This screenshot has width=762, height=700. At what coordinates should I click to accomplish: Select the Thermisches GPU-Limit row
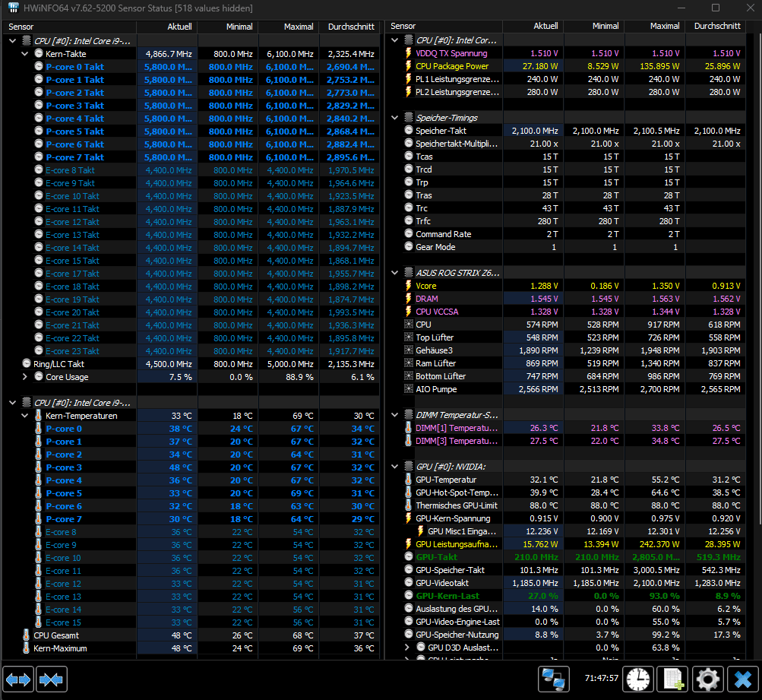[566, 505]
